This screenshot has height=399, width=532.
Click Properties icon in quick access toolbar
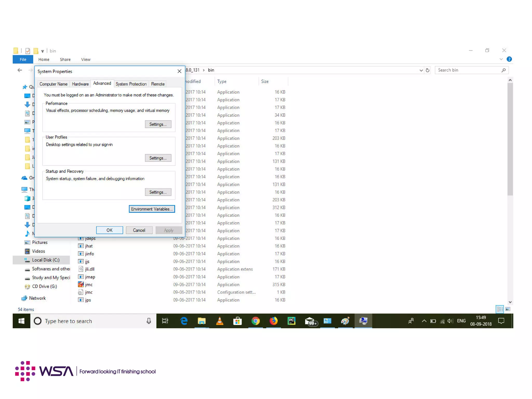tap(28, 51)
